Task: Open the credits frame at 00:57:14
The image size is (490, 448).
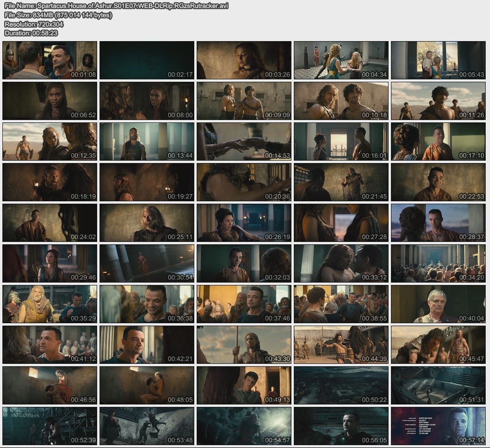Action: point(438,426)
